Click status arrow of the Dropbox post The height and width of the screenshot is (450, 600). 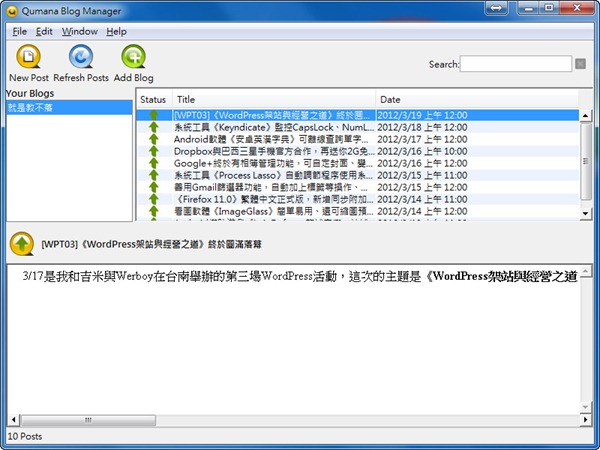coord(154,151)
